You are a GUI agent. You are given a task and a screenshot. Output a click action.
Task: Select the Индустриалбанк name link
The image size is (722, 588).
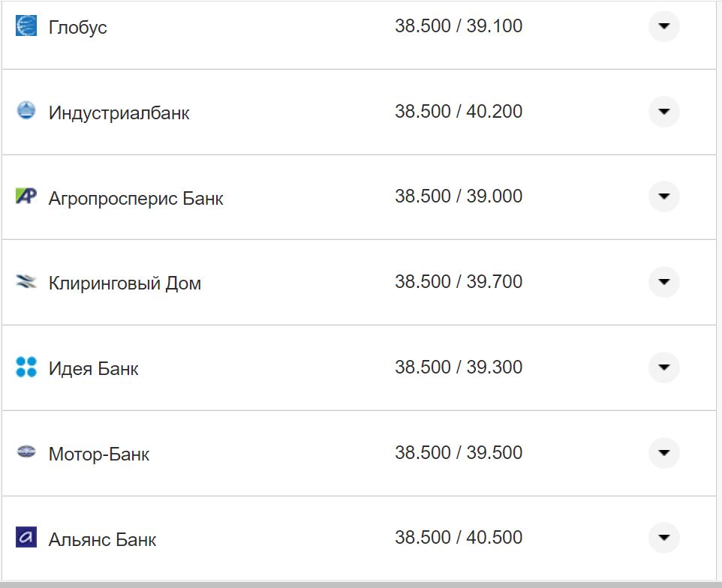(x=119, y=112)
